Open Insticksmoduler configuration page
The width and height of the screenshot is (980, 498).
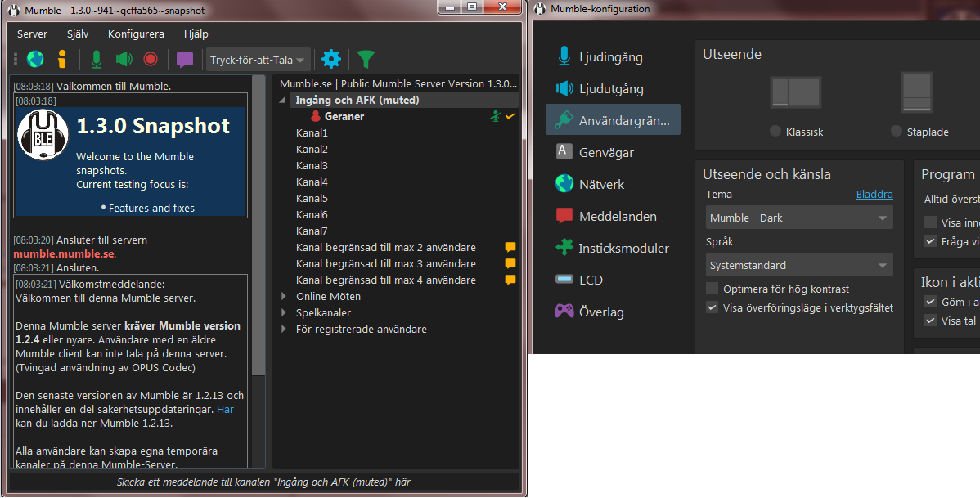click(x=613, y=248)
